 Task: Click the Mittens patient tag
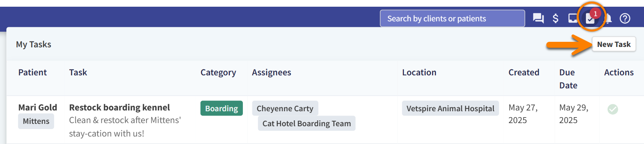(x=36, y=121)
